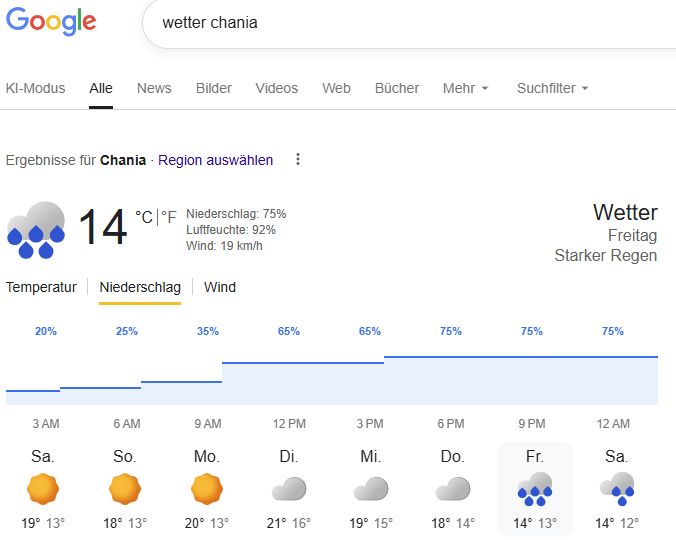Open KI-Modus search mode
This screenshot has height=540, width=676.
35,88
